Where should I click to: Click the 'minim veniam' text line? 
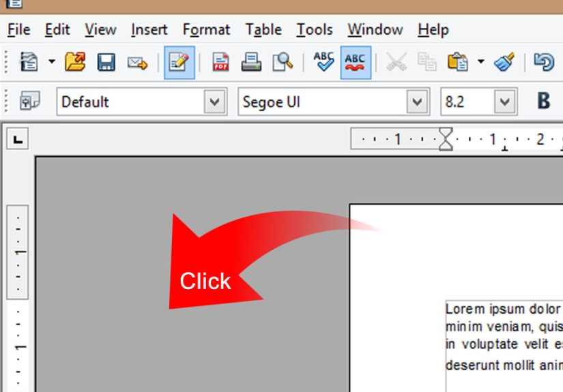504,327
